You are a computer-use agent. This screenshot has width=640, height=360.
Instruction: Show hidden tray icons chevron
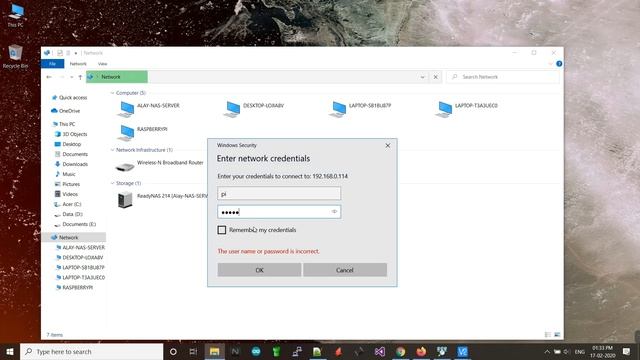tap(547, 351)
